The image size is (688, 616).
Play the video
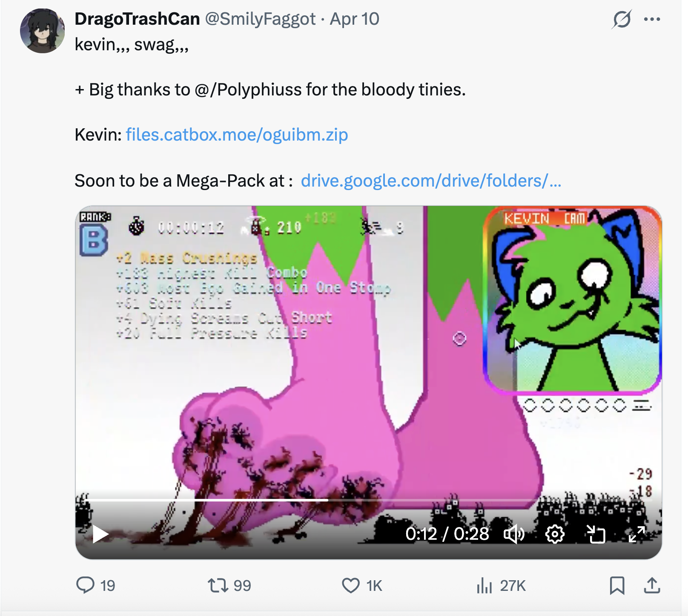(x=100, y=534)
